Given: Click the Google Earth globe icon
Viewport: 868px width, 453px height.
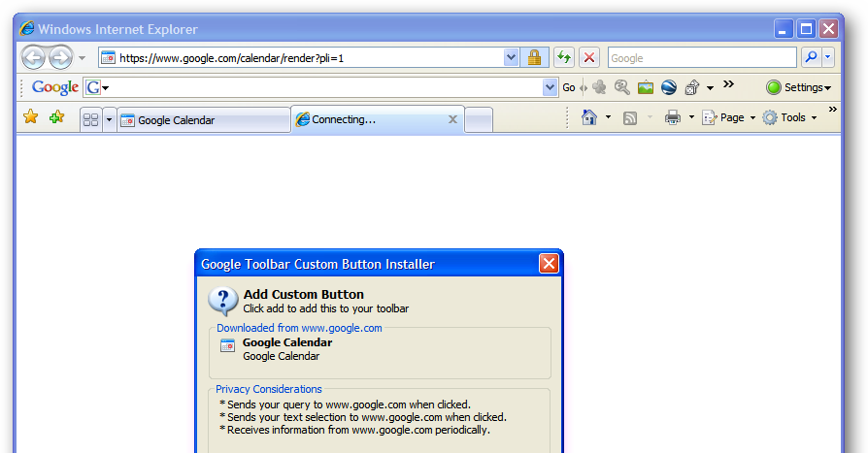Looking at the screenshot, I should pyautogui.click(x=669, y=87).
